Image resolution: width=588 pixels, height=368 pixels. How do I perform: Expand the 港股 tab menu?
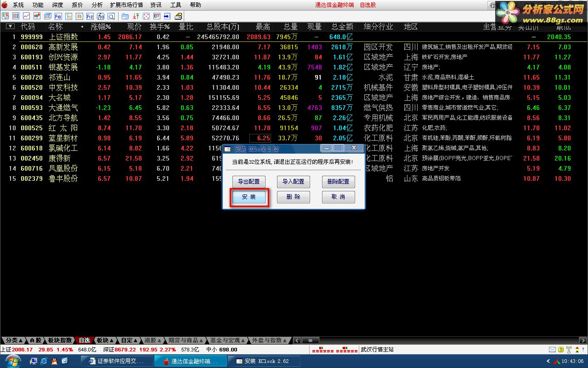[153, 340]
